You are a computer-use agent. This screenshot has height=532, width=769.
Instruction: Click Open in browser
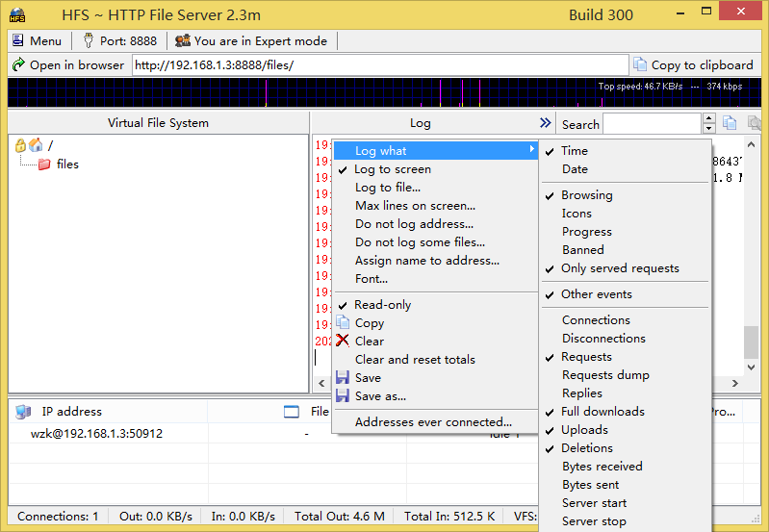(68, 64)
